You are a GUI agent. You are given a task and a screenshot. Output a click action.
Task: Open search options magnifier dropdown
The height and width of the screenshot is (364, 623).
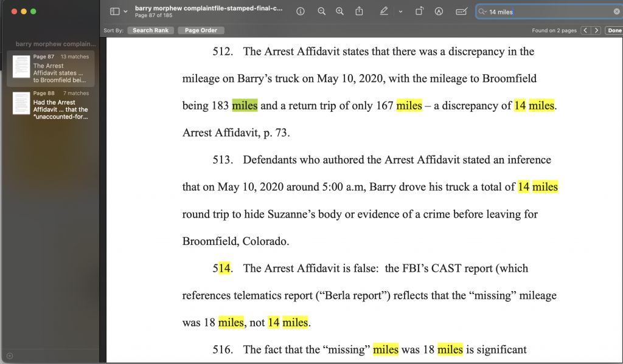coord(482,12)
